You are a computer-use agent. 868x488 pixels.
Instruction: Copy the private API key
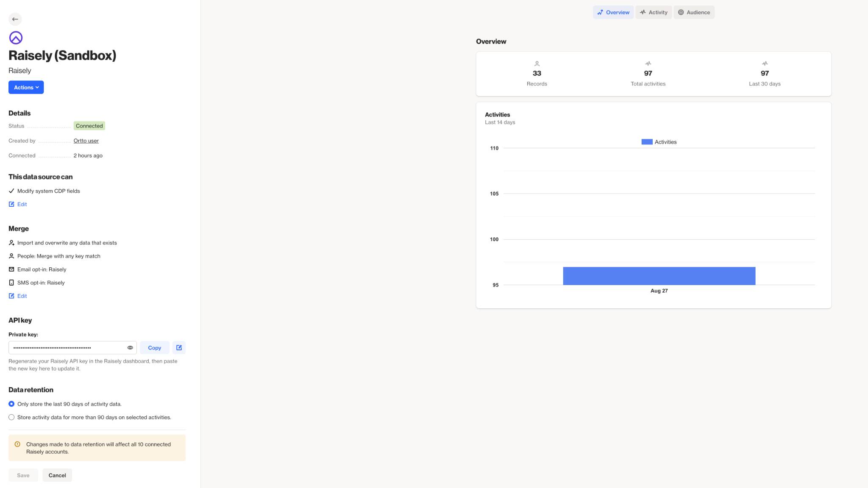point(154,348)
